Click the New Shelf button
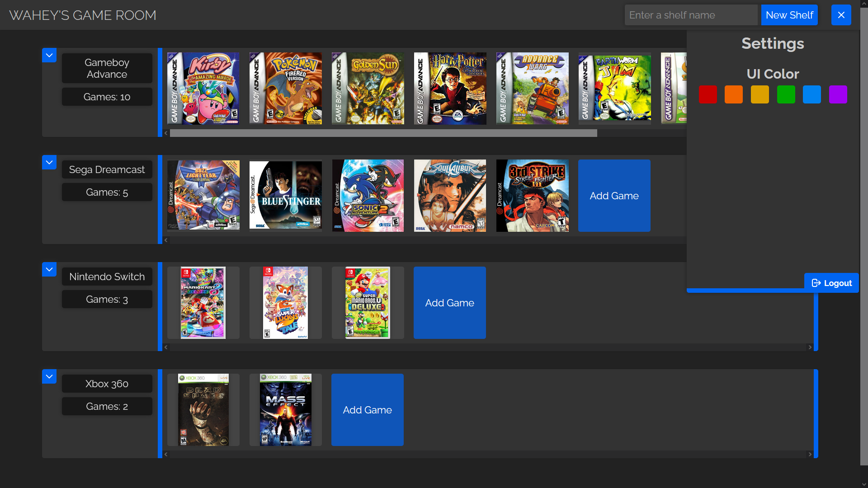The image size is (868, 488). pos(789,15)
